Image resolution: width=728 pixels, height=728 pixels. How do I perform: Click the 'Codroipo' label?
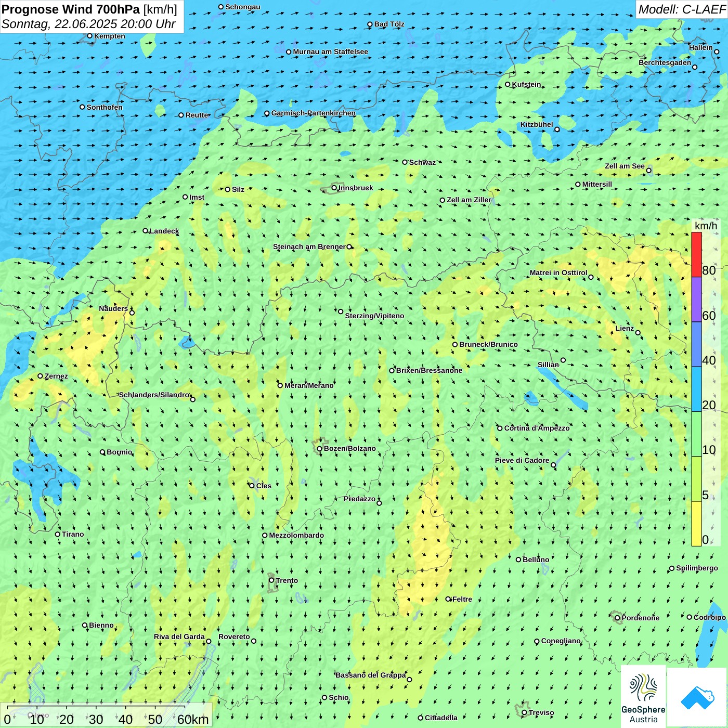coord(710,617)
